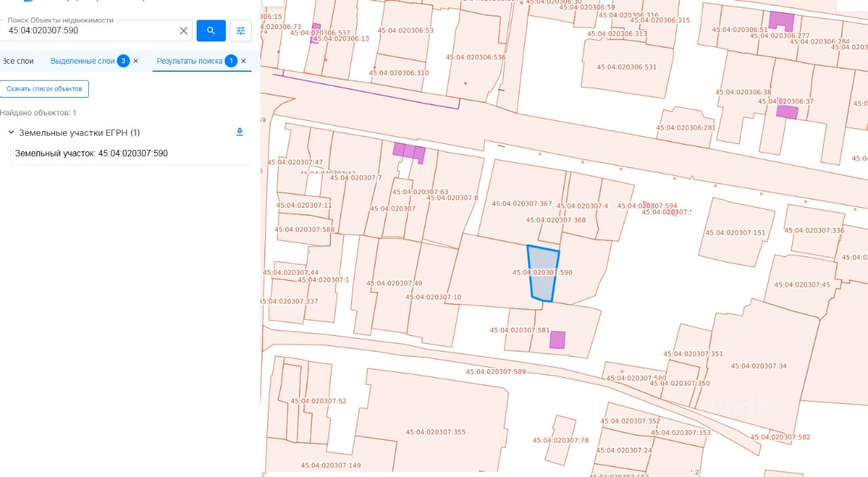Click parcel label 45:04:020307:47

295,163
